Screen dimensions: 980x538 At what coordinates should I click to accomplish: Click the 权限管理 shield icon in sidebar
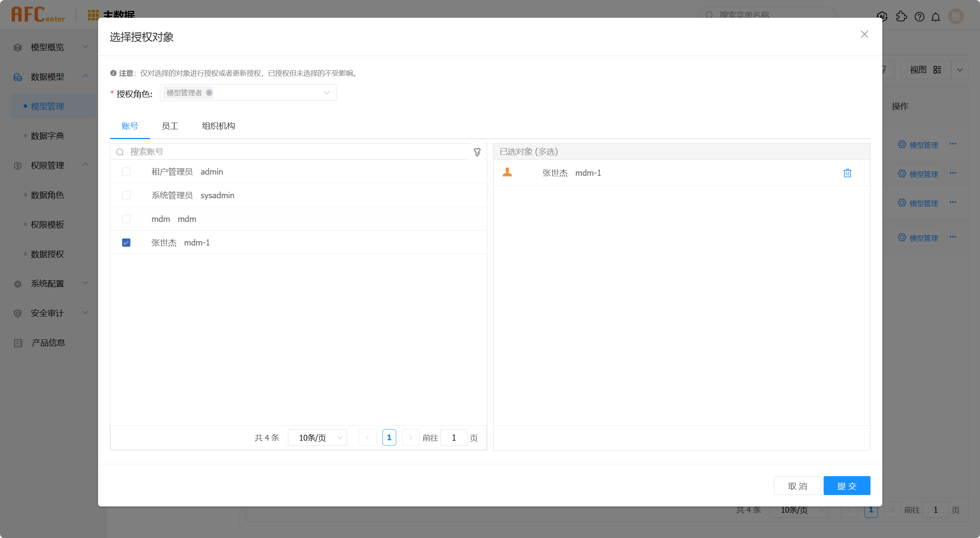pos(18,166)
